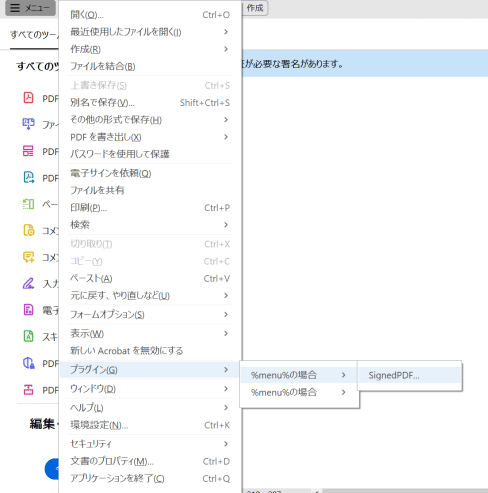This screenshot has height=493, width=488.
Task: Select ファイルを共有 menu item
Action: [x=150, y=190]
